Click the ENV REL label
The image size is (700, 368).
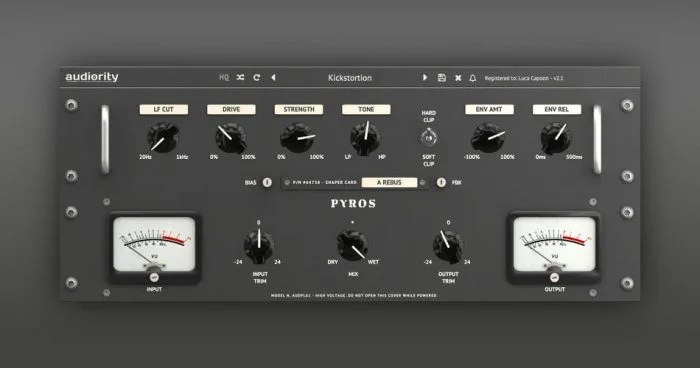coord(557,109)
